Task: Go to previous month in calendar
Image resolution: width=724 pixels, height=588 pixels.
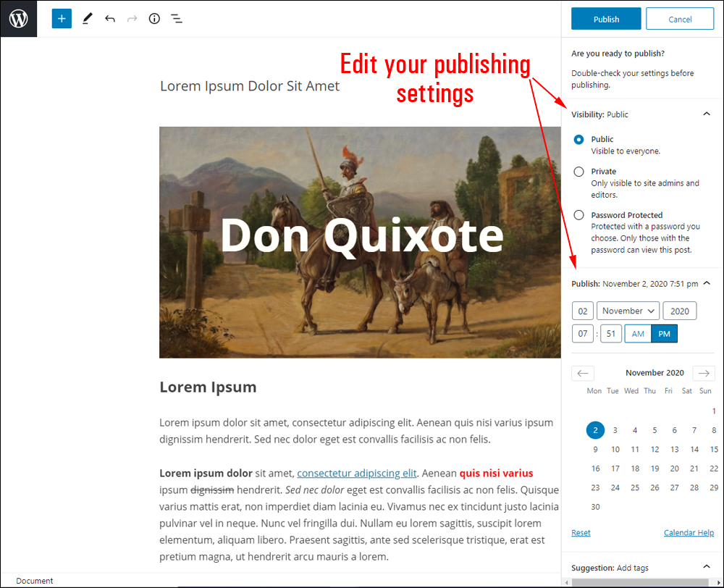Action: pos(583,373)
